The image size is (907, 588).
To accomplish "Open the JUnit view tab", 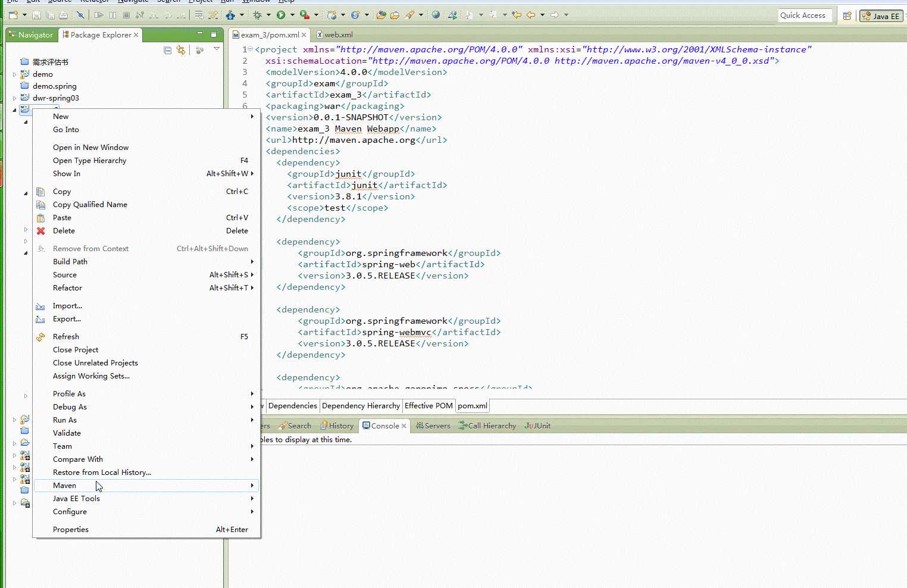I will 537,426.
